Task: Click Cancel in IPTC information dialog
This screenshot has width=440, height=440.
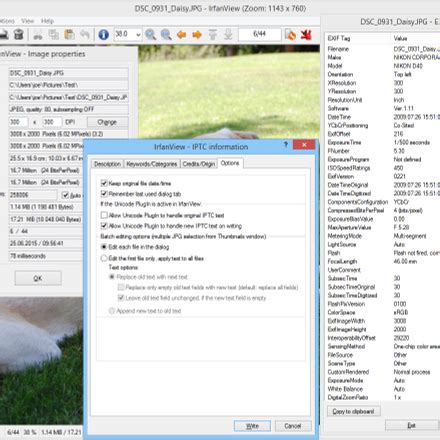Action: tap(293, 426)
